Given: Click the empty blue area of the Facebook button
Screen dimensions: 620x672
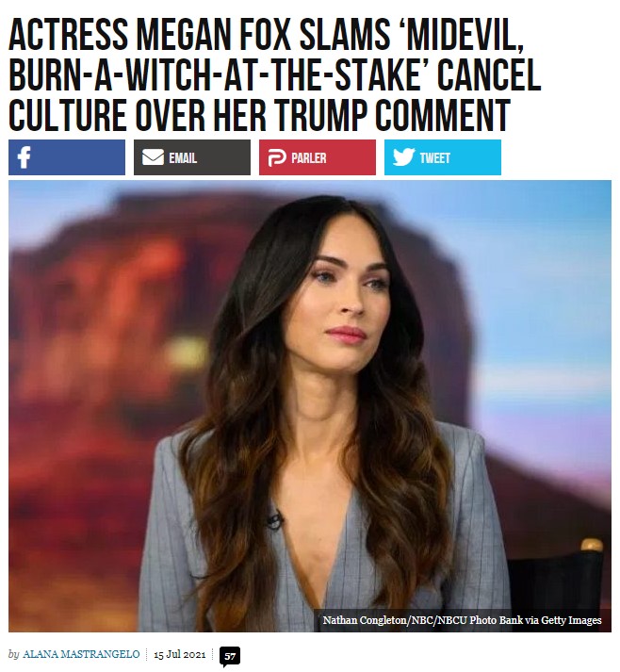Looking at the screenshot, I should click(x=79, y=157).
